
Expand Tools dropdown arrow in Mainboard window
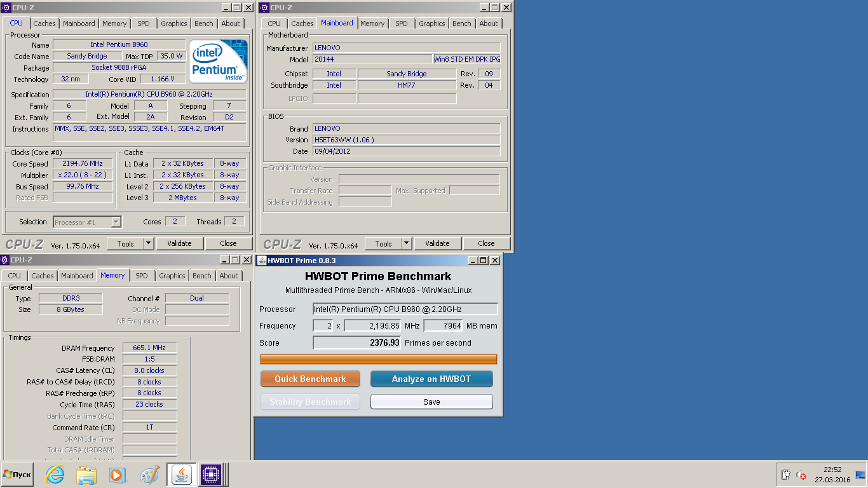(x=407, y=243)
